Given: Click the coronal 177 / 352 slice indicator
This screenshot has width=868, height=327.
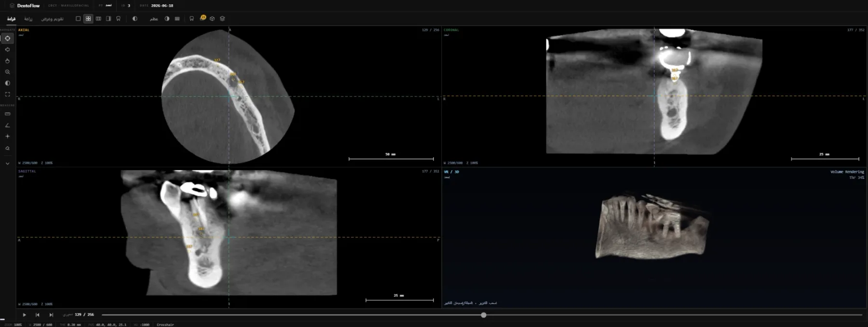Looking at the screenshot, I should pyautogui.click(x=855, y=30).
